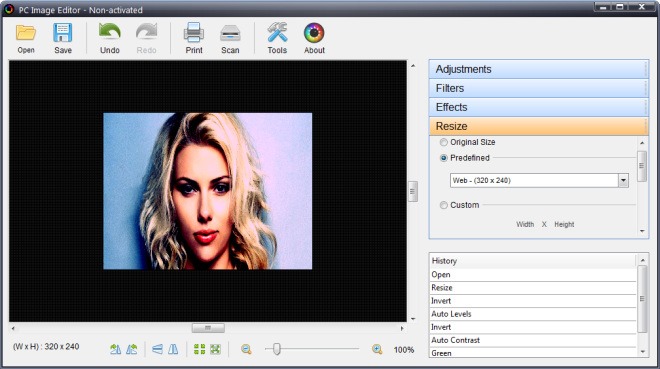Click the zoom slider handle
Image resolution: width=660 pixels, height=369 pixels.
pyautogui.click(x=277, y=349)
